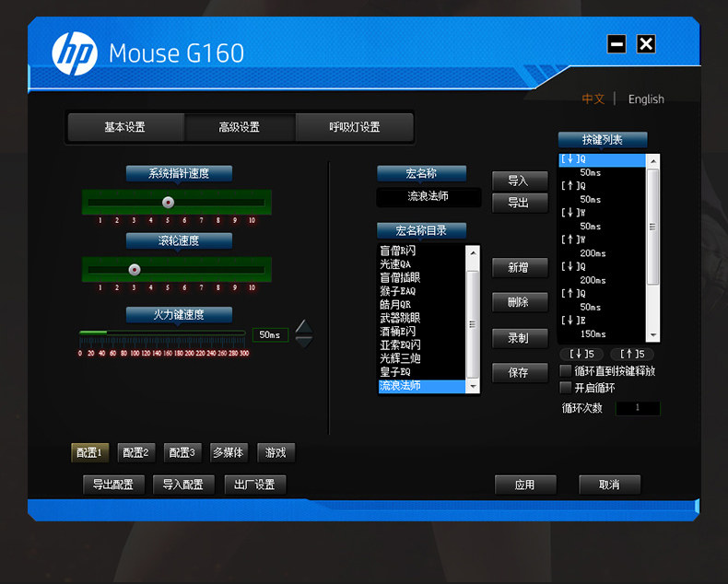Click the 火力键速度 slider bar

(x=162, y=333)
